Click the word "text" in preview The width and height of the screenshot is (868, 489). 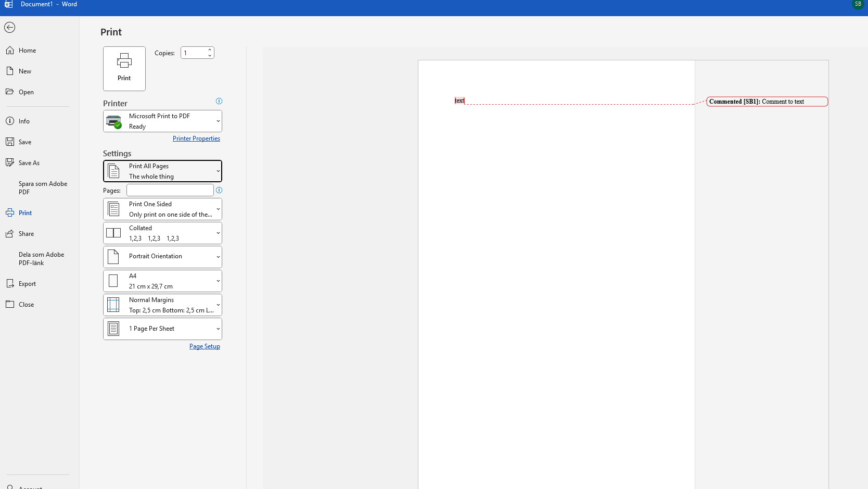[x=459, y=101]
